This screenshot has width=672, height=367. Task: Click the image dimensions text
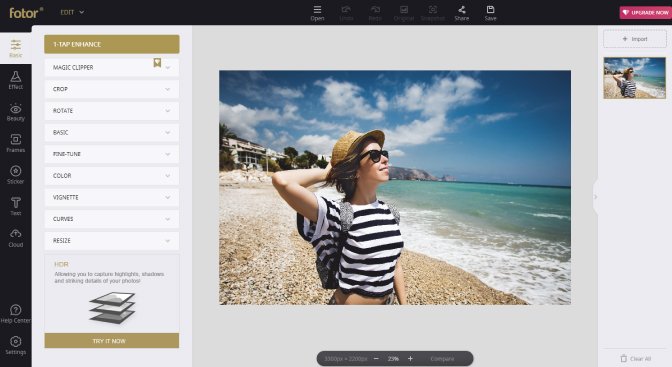[345, 358]
